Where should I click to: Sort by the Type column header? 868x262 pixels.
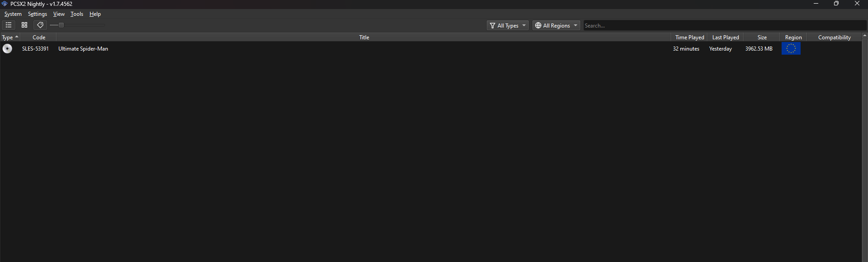(10, 37)
